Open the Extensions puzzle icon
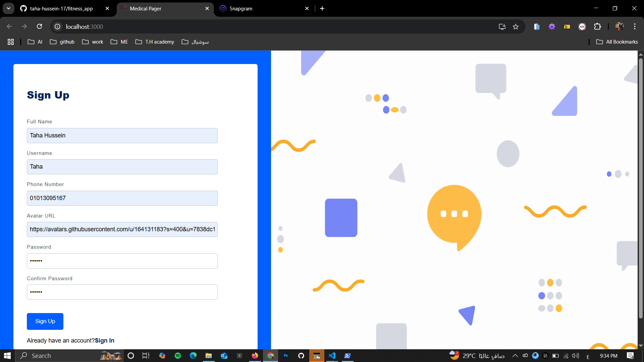The image size is (644, 362). (x=597, y=26)
